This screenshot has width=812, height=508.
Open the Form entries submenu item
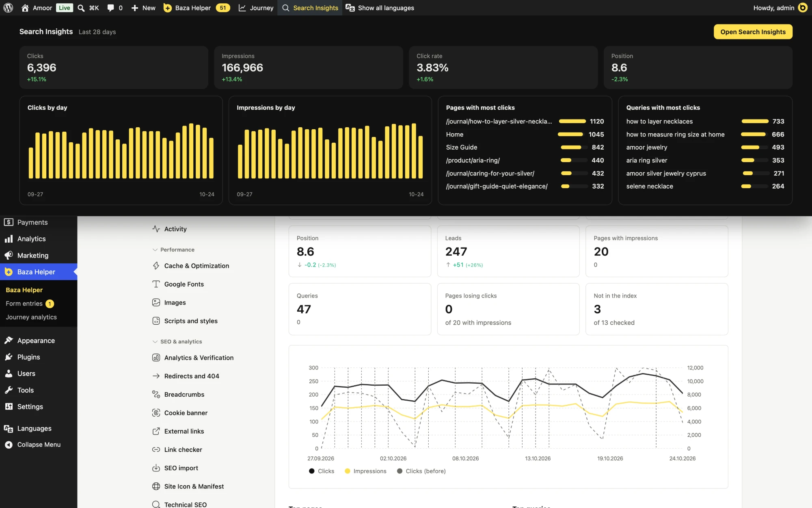click(x=24, y=304)
